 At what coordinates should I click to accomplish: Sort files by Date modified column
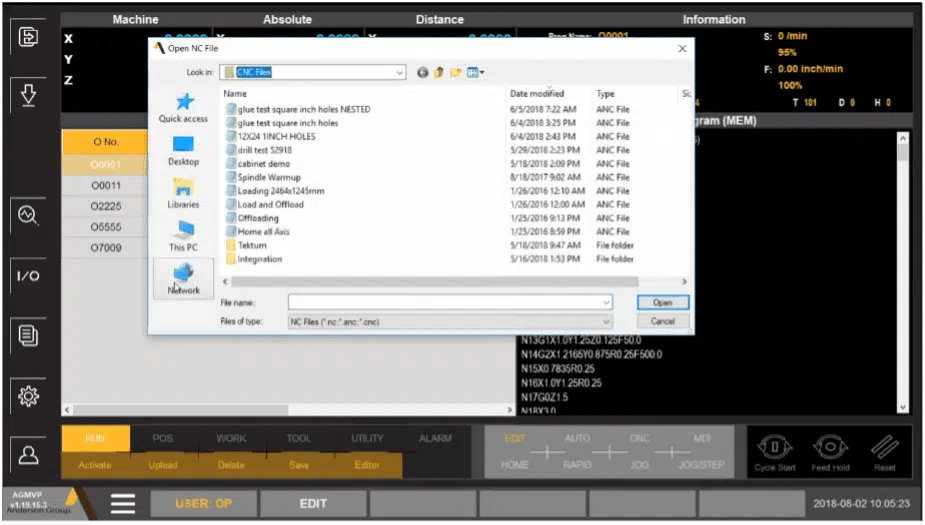537,93
